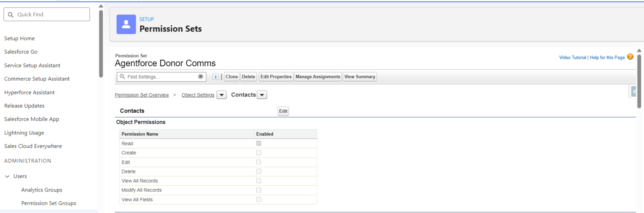Open Salesforce Mobile App item
Viewport: 644px width, 213px height.
tap(32, 119)
